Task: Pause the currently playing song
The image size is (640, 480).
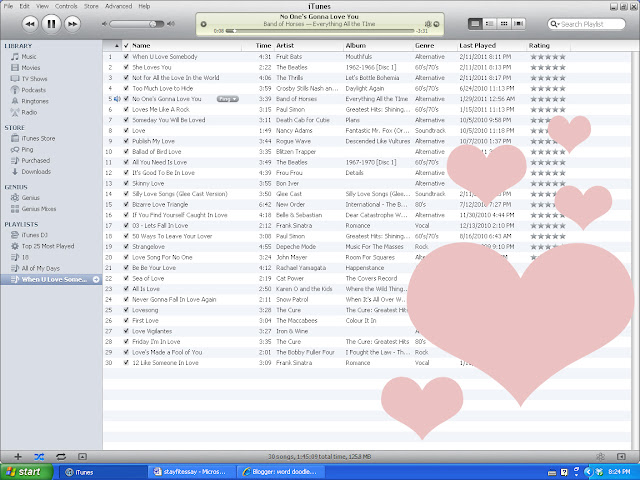Action: coord(51,24)
